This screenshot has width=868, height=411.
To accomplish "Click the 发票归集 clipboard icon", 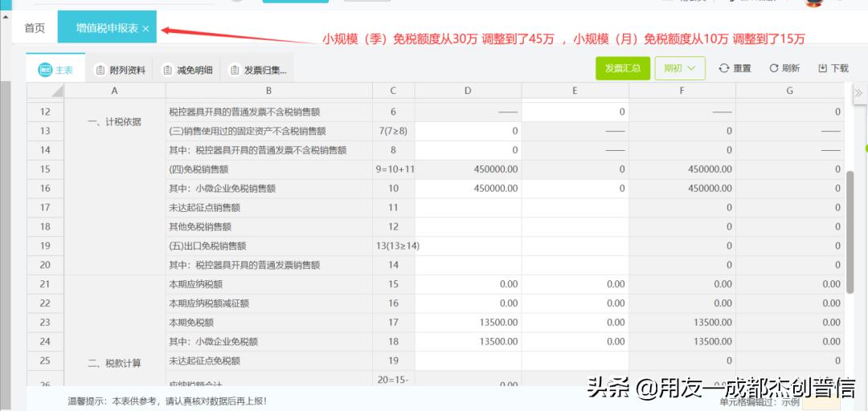I will coord(235,71).
